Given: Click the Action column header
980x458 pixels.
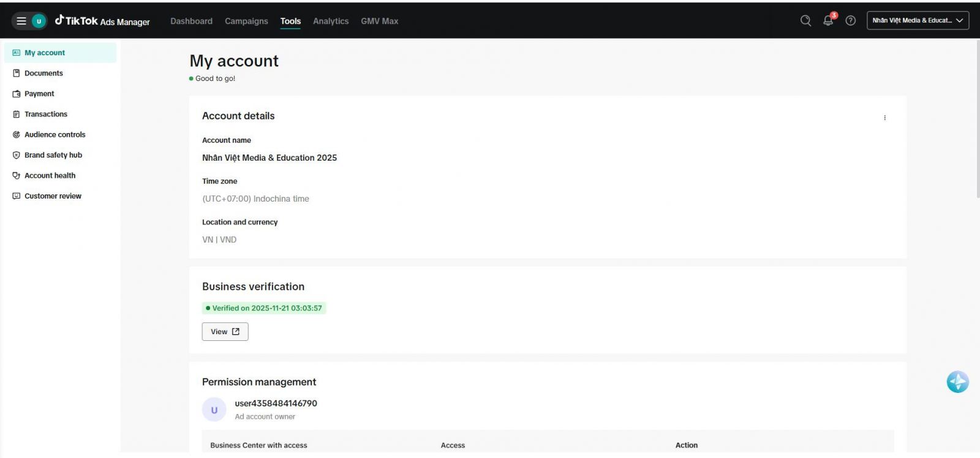Looking at the screenshot, I should pyautogui.click(x=686, y=445).
